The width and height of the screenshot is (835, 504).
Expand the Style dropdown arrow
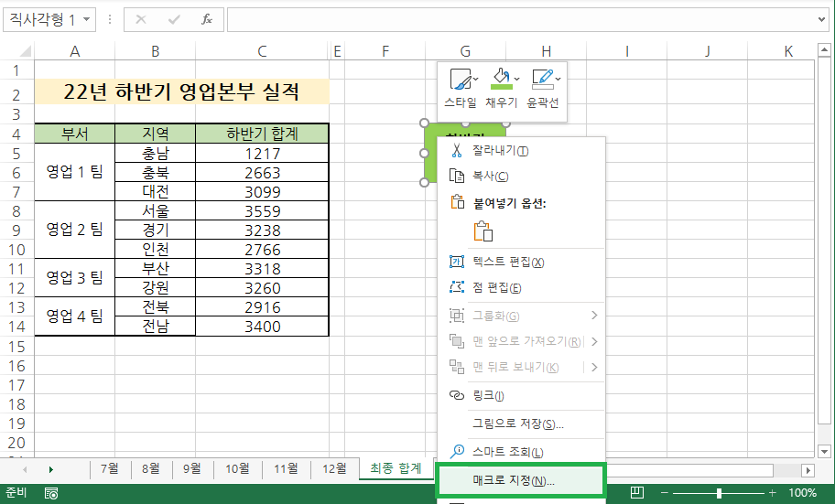[x=475, y=80]
